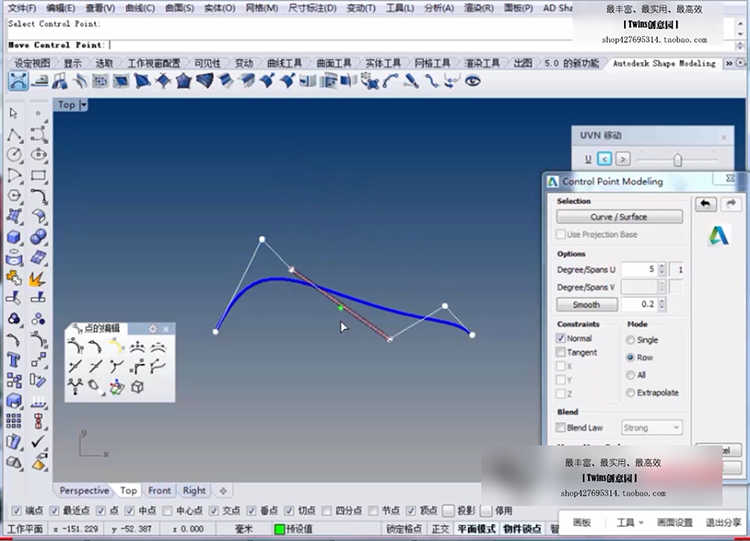The width and height of the screenshot is (750, 541).
Task: Click the Degree/Spans U spinner arrows
Action: coord(662,270)
